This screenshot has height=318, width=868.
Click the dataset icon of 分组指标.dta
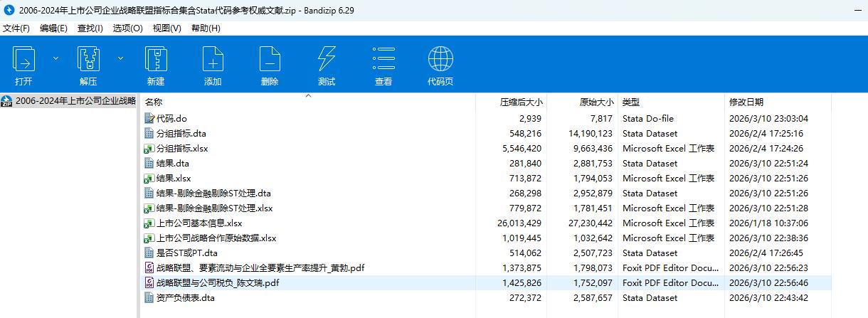click(x=149, y=134)
